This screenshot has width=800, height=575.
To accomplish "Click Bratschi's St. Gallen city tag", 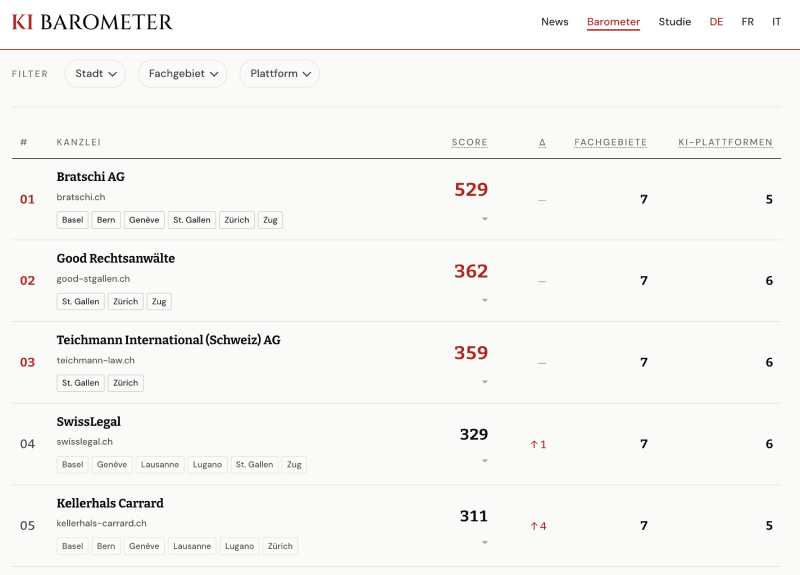I will click(x=192, y=220).
